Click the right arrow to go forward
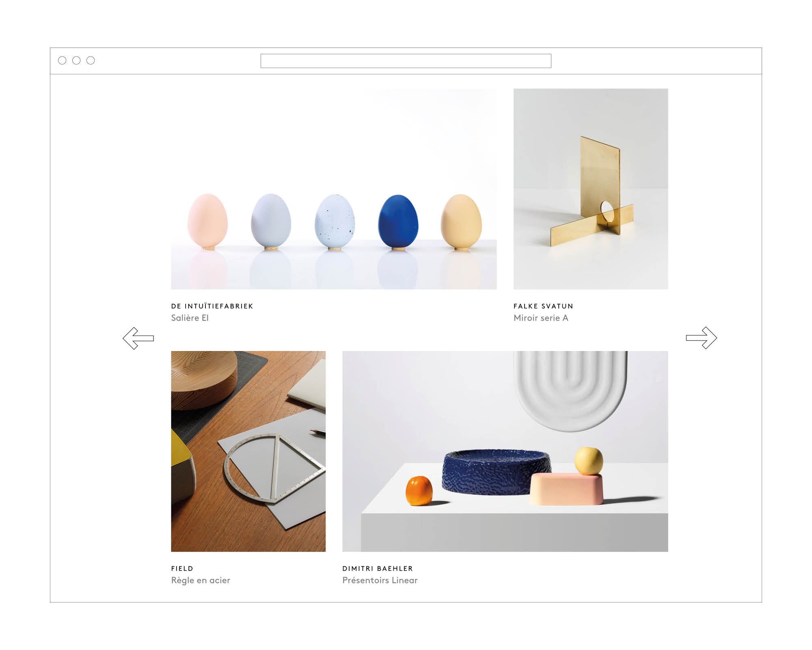Screen dimensions: 812x650 [x=702, y=338]
